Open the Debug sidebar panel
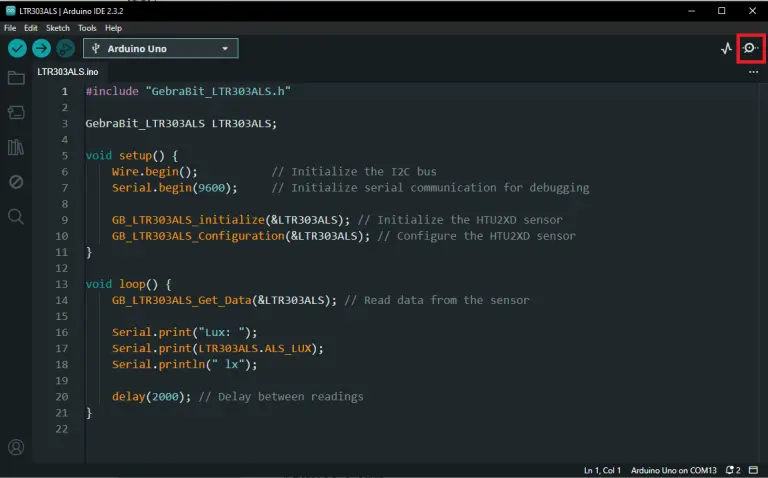768x478 pixels. (16, 182)
